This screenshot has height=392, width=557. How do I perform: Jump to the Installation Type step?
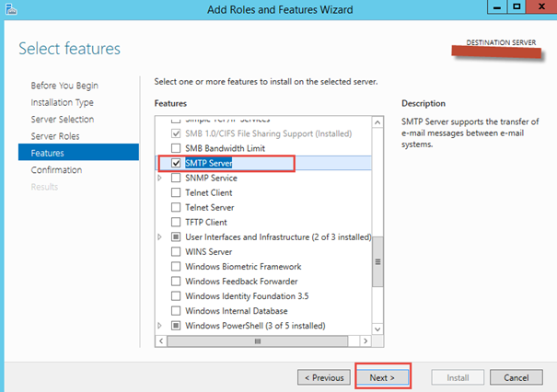[62, 102]
